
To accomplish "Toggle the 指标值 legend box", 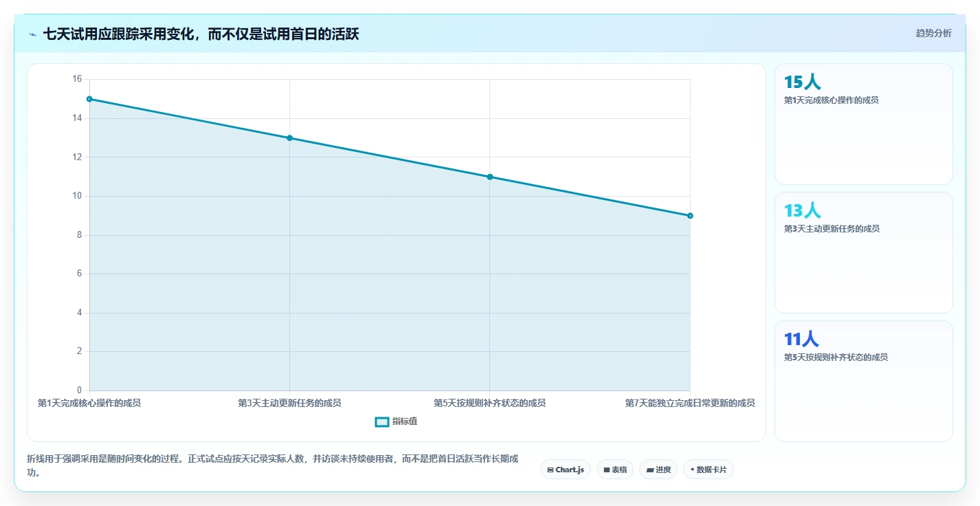I will point(382,421).
